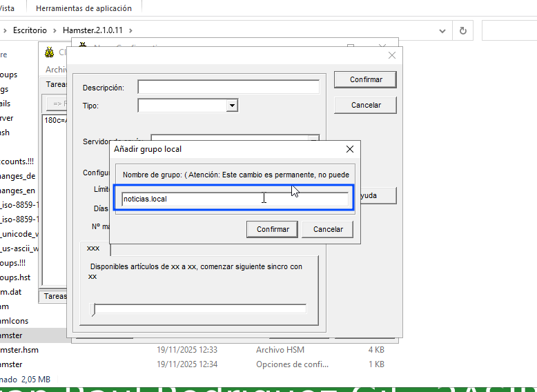
Task: Select the 'm.dat' file in Explorer
Action: point(10,292)
